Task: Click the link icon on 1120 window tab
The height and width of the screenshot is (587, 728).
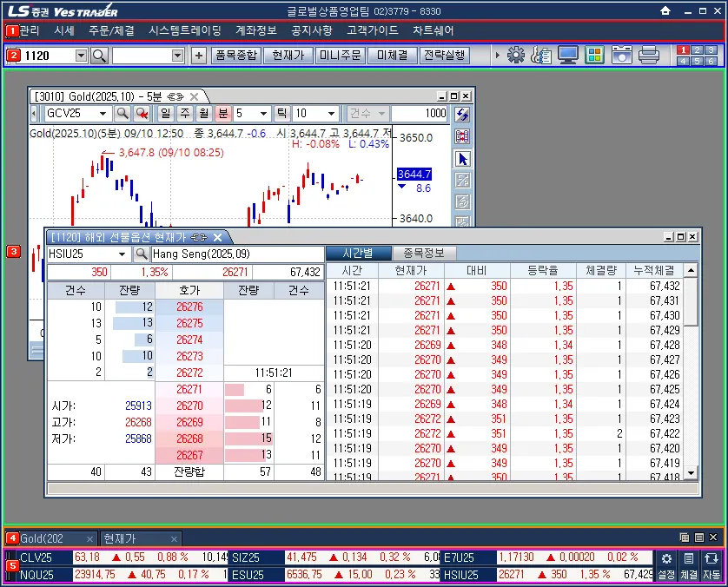Action: click(x=199, y=238)
